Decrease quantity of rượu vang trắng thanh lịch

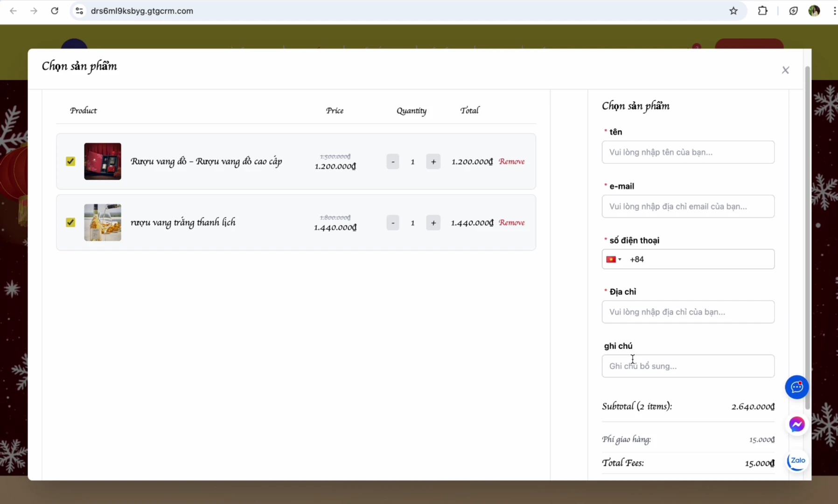click(x=393, y=223)
